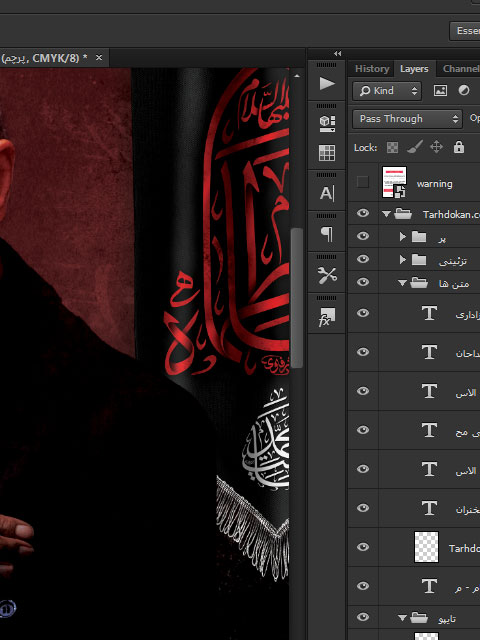Open the Styles fx panel icon
480x640 pixels.
[x=327, y=317]
